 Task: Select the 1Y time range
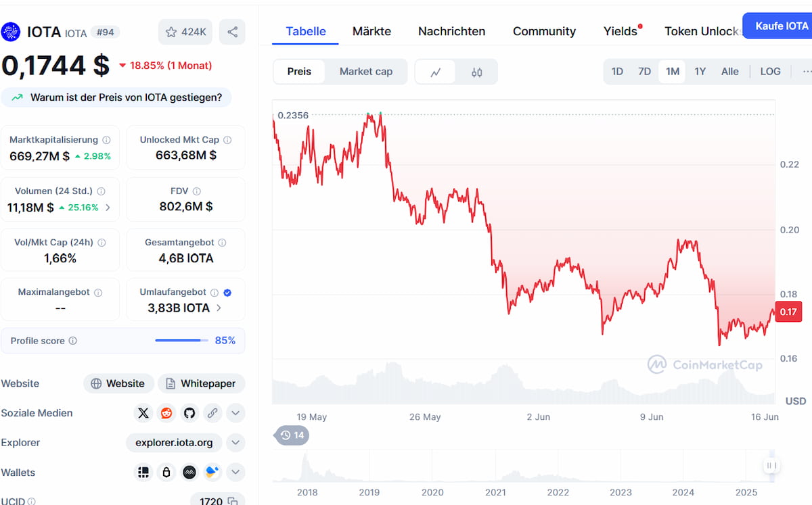(x=700, y=71)
